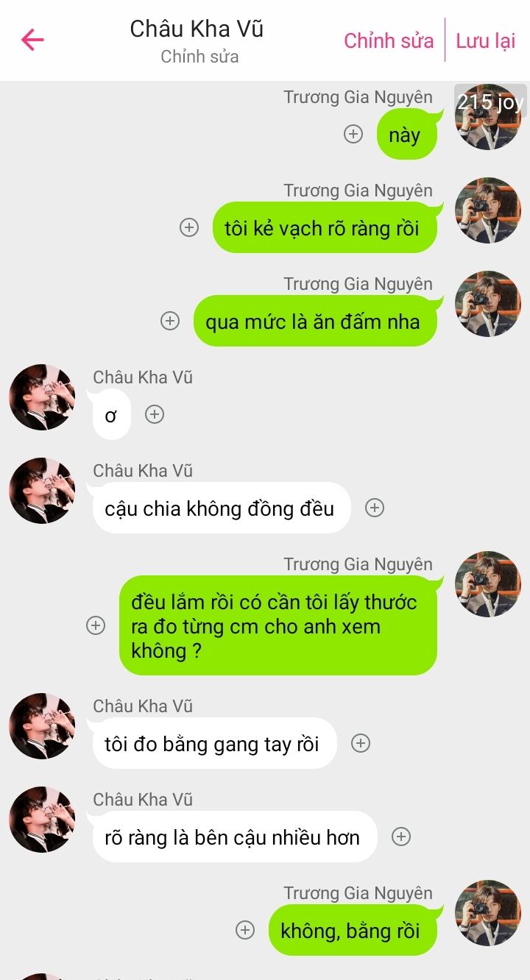Tap Châu Kha Vũ avatar beside "ơ" message
This screenshot has height=980, width=530.
tap(42, 397)
